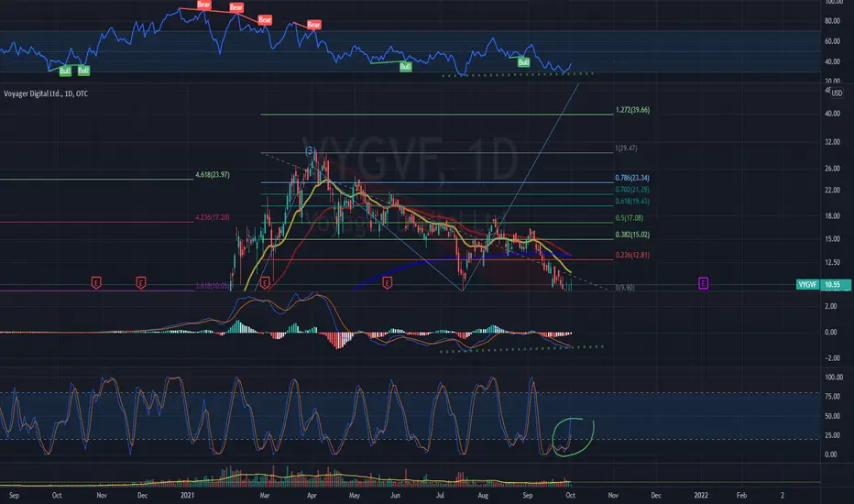Screen dimensions: 854x504
Task: Select the 1(29.47) Fibonacci level label
Action: (x=626, y=148)
